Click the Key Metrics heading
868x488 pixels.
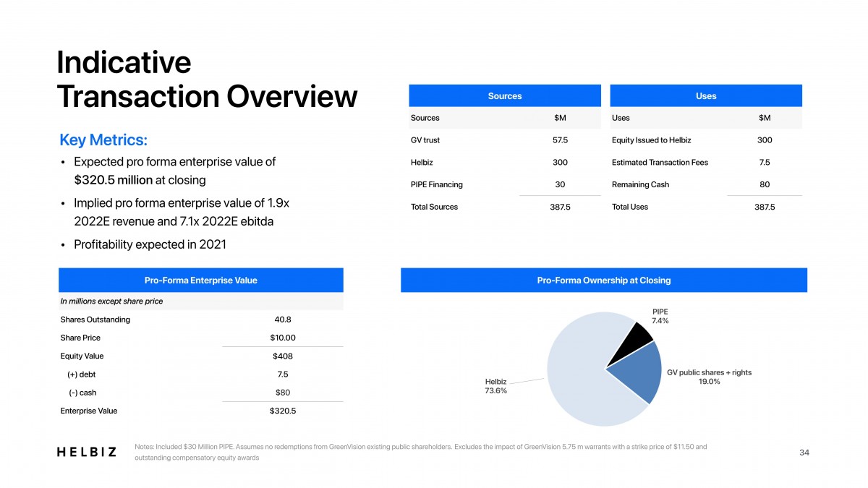(103, 140)
